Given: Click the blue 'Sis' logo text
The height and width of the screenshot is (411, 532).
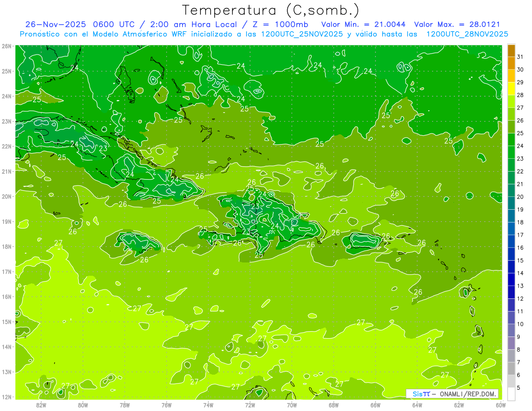Looking at the screenshot, I should (x=417, y=394).
